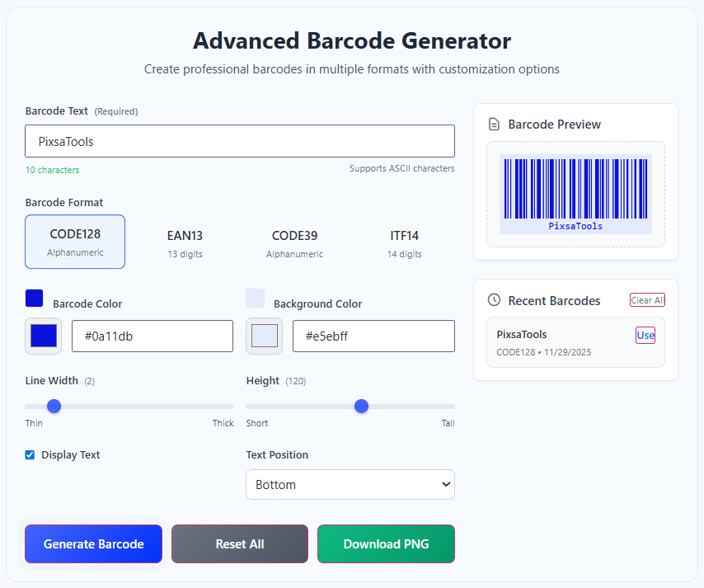Image resolution: width=704 pixels, height=588 pixels.
Task: Click the 'Height (120)' label
Action: (276, 381)
